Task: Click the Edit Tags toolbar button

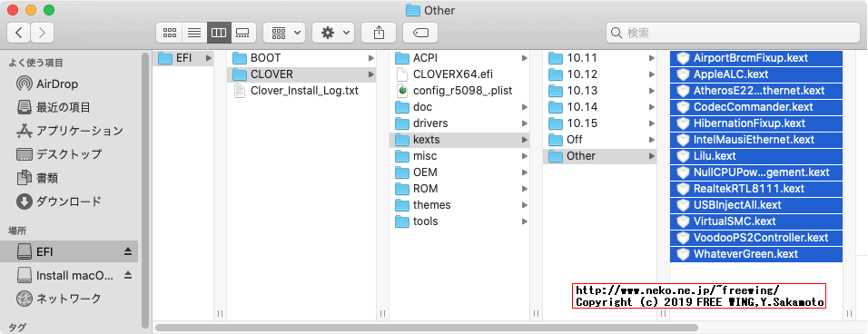Action: coord(420,33)
